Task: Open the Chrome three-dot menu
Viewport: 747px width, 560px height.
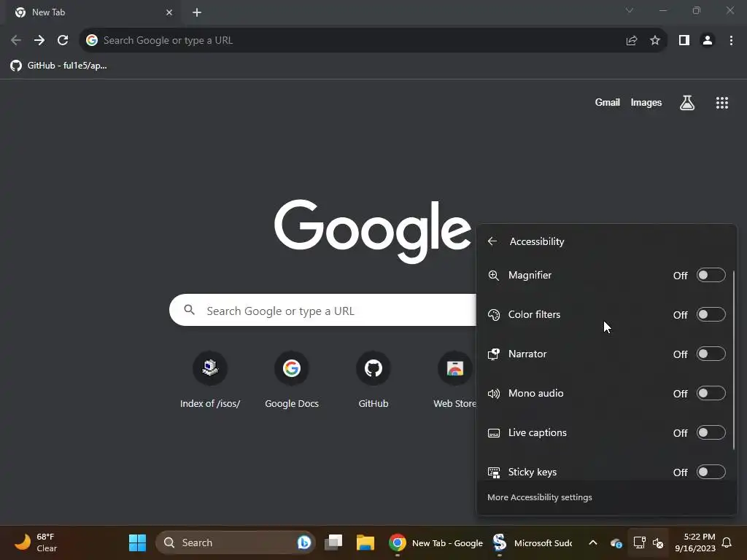Action: [731, 41]
